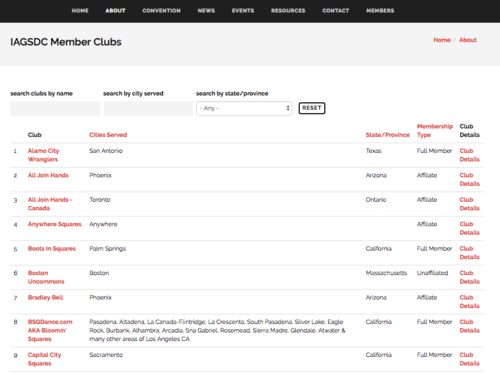Viewport: 500px width, 374px height.
Task: Open the News menu item
Action: pos(206,11)
